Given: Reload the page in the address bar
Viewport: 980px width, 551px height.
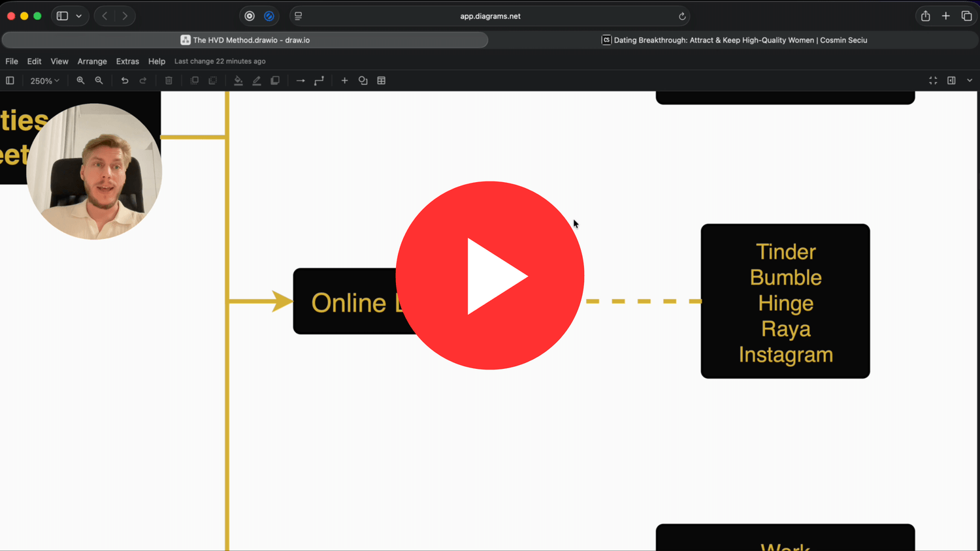Looking at the screenshot, I should [682, 16].
